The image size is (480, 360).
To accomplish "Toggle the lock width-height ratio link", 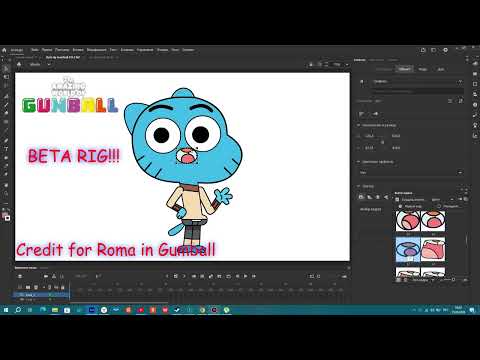I will (x=382, y=142).
